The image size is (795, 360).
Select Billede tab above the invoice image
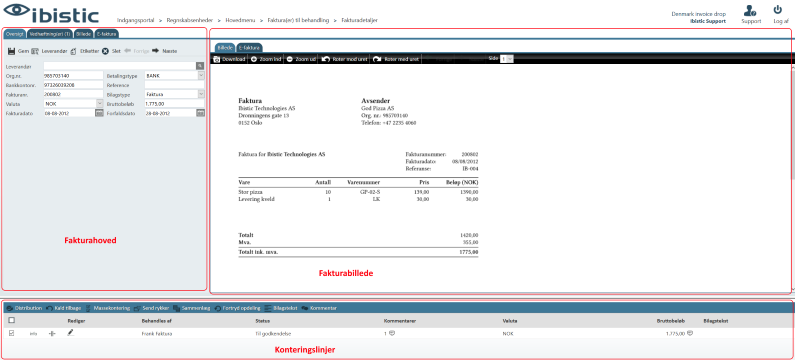tap(225, 48)
